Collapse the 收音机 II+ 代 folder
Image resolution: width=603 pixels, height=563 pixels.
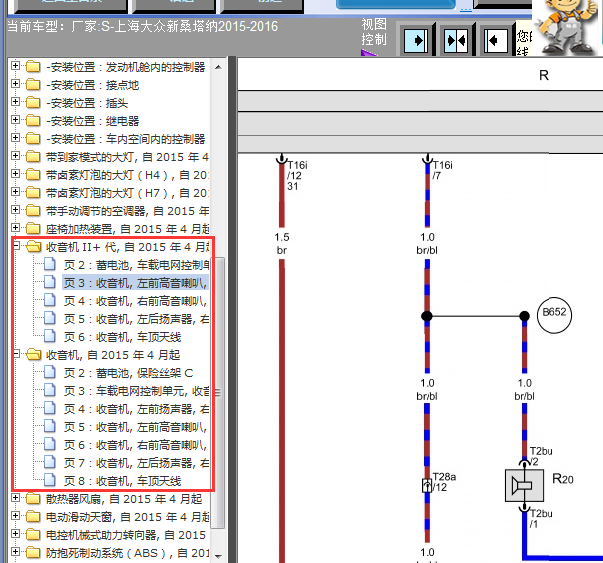[x=17, y=246]
